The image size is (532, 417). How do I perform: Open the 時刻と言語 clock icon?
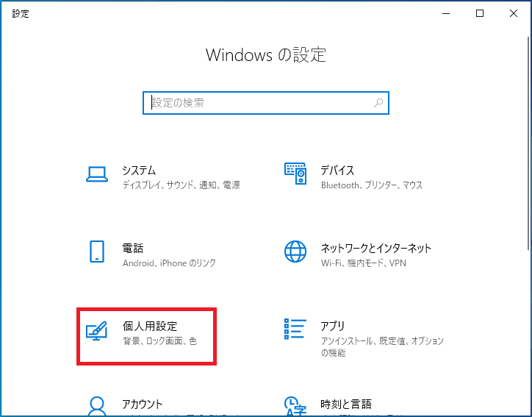pos(295,406)
